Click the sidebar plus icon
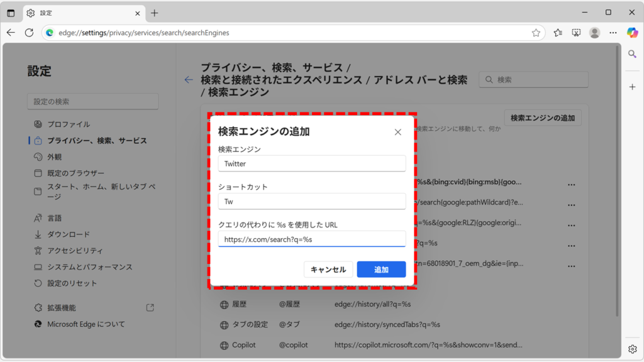 tap(632, 87)
